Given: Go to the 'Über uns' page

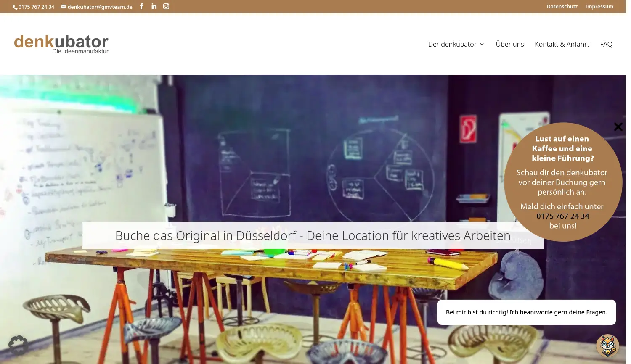Looking at the screenshot, I should 509,44.
